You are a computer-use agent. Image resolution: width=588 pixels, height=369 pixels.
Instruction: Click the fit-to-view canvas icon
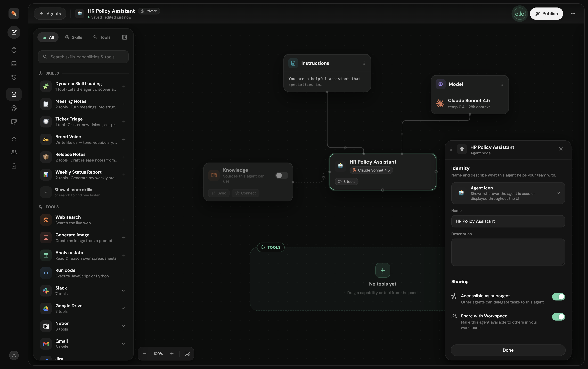(x=187, y=354)
